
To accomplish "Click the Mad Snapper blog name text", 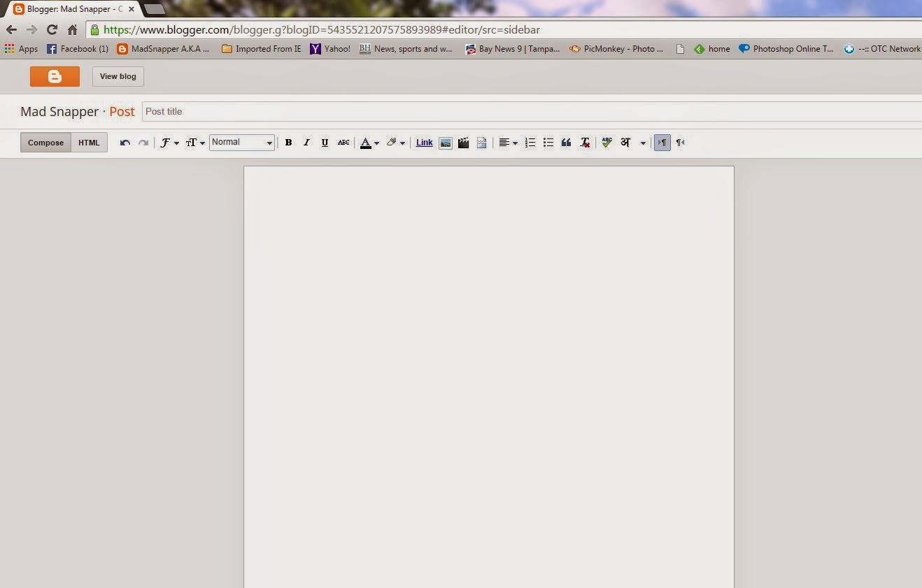I will click(x=59, y=112).
